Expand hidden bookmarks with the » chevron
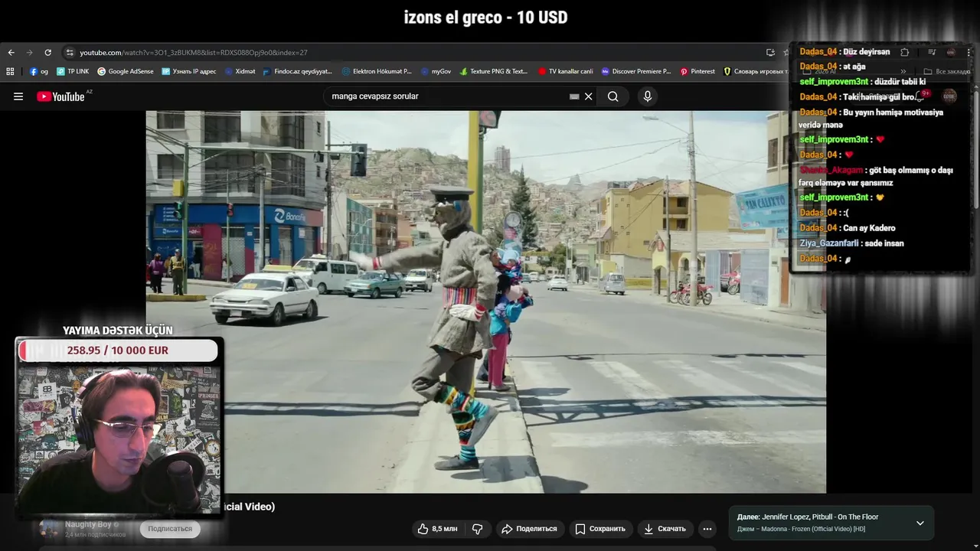This screenshot has height=551, width=980. [903, 71]
